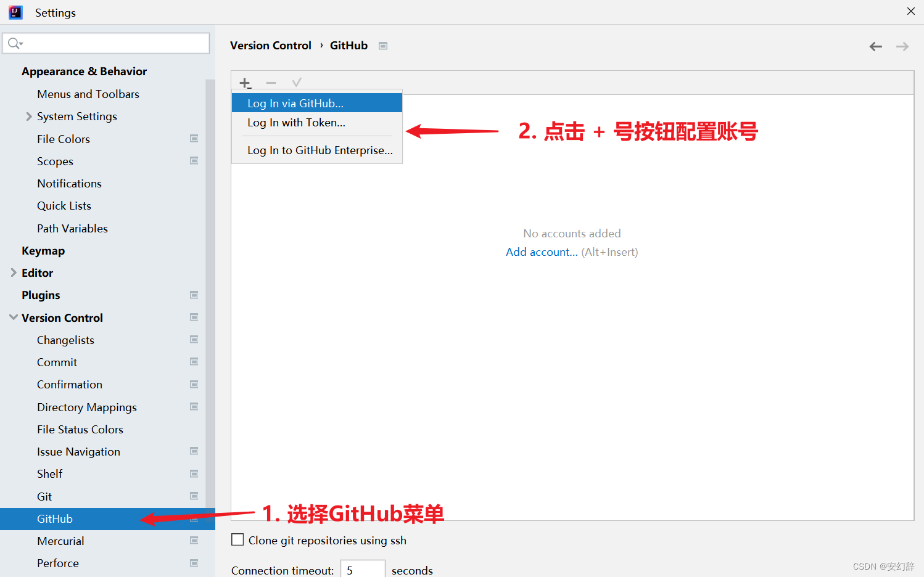Viewport: 924px width, 577px height.
Task: Choose Log In via GitHub option
Action: [317, 103]
